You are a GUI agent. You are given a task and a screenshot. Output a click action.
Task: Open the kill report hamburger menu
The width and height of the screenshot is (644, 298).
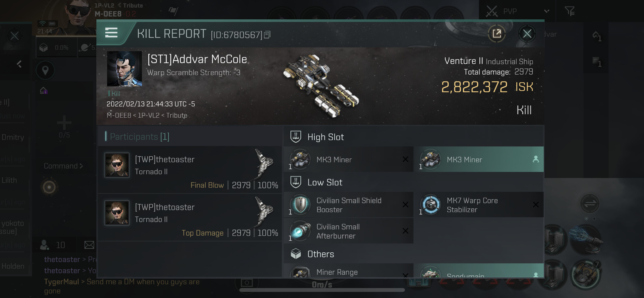(x=111, y=33)
